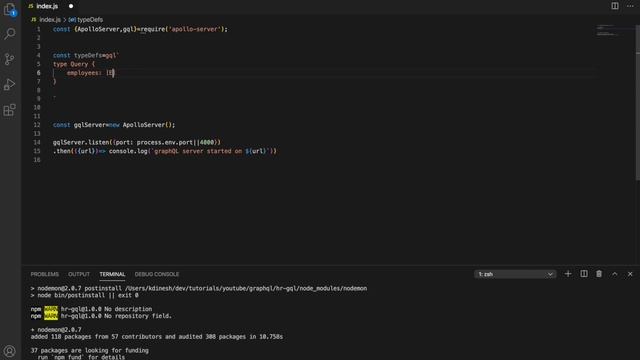Click 'gqlServer.listen' on line 14
Viewport: 640px width, 360px height.
click(x=81, y=142)
